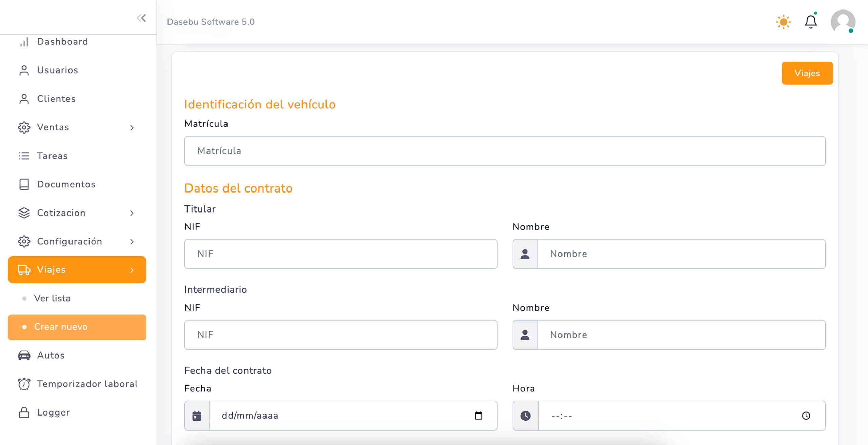Viewport: 868px width, 445px height.
Task: Open Logger menu item
Action: tap(77, 412)
